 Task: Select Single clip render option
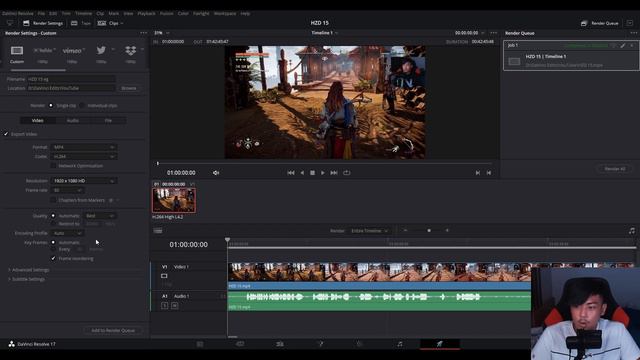[x=51, y=105]
